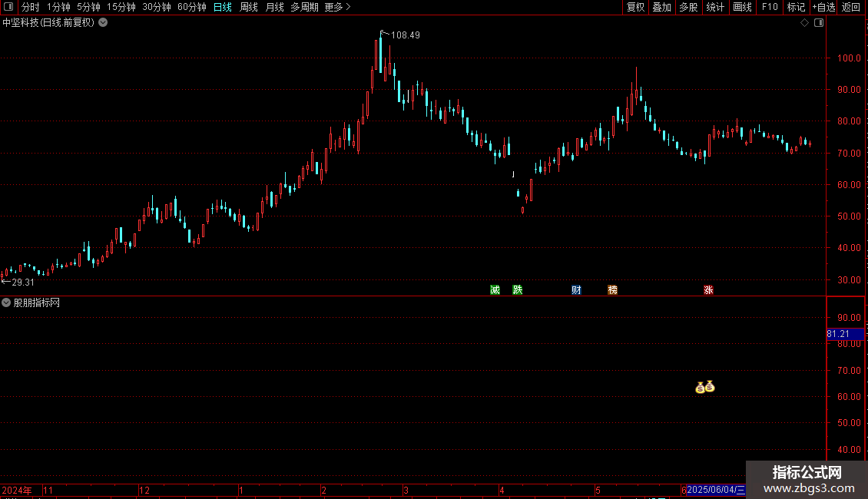Click the 标记 mark button
Screen dimensions: 868x499
796,7
